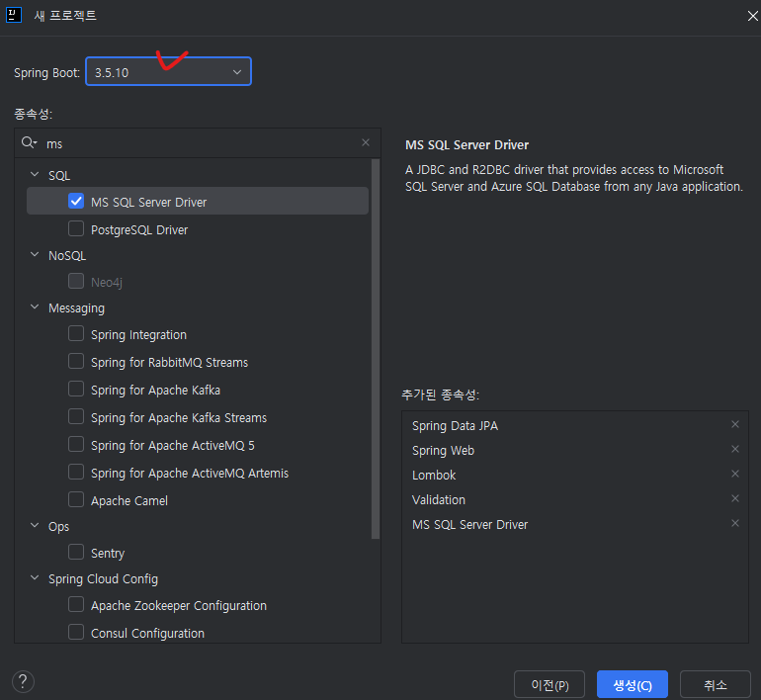This screenshot has width=761, height=700.
Task: Select the Sentry dependency item
Action: [x=107, y=554]
